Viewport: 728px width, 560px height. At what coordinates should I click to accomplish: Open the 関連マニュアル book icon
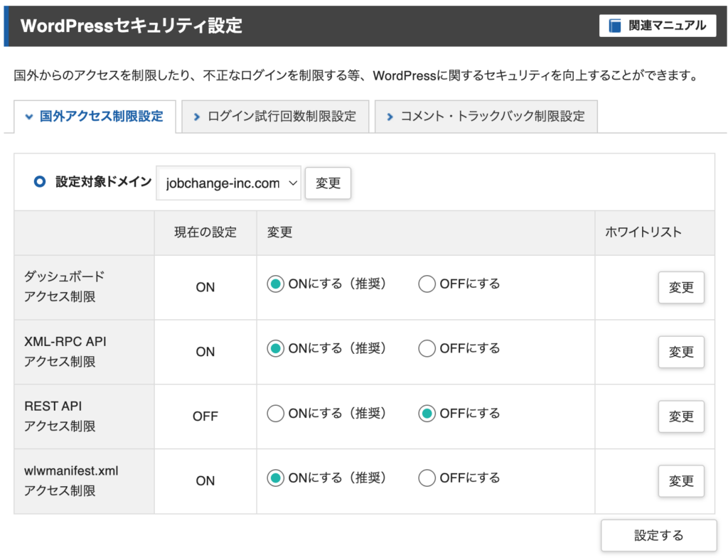pyautogui.click(x=615, y=26)
